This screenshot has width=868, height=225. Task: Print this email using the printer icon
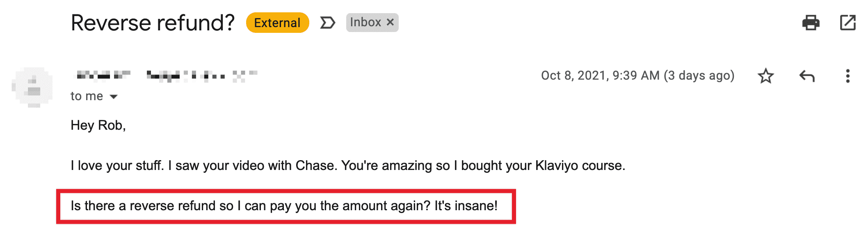(x=811, y=23)
